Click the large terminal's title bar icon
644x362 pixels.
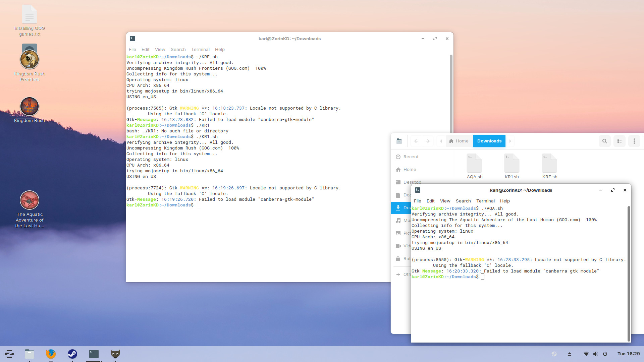132,39
